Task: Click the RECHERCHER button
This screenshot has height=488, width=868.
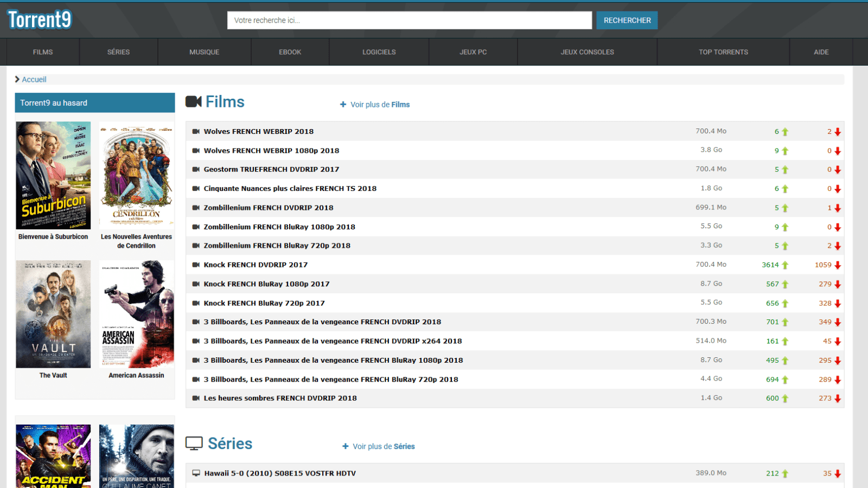Action: [627, 20]
